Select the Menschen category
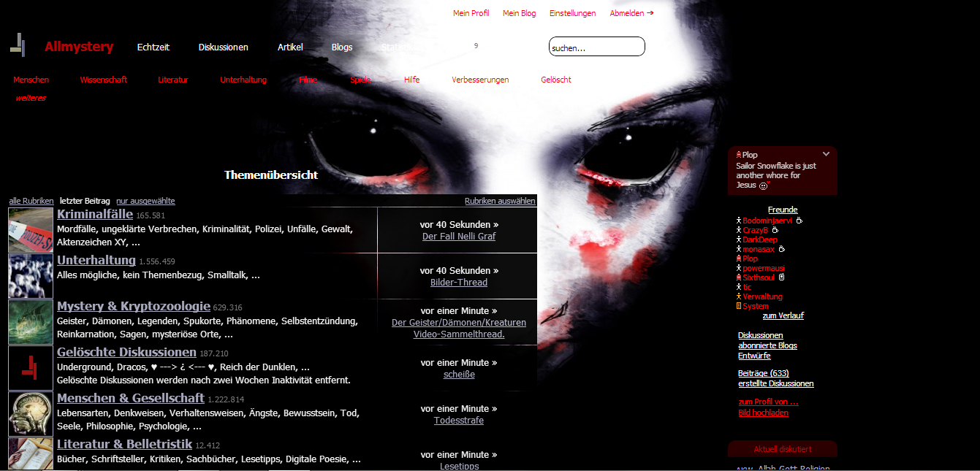This screenshot has height=471, width=980. (x=31, y=80)
